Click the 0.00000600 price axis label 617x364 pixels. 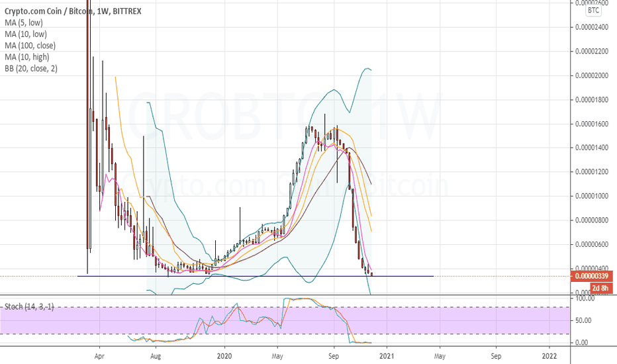(591, 244)
